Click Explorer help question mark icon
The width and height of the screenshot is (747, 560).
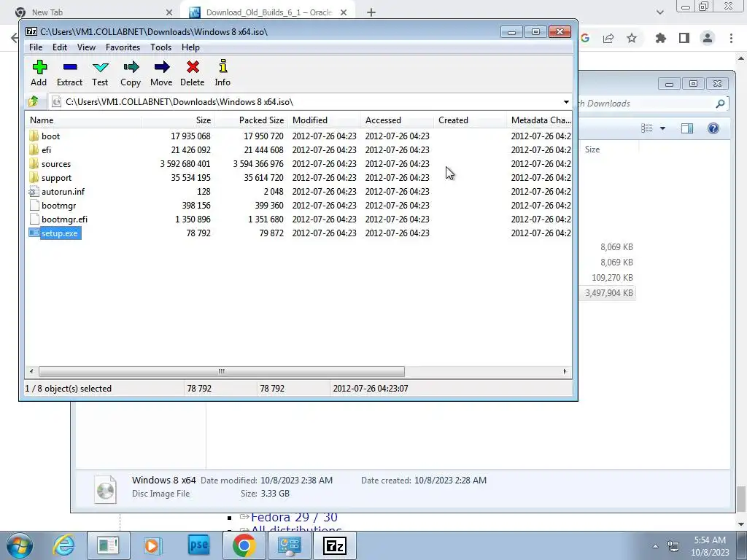(713, 128)
